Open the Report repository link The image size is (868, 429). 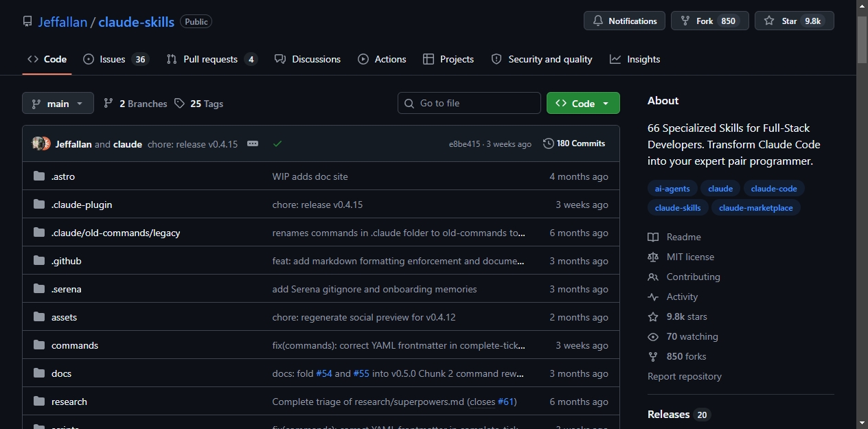pyautogui.click(x=685, y=376)
